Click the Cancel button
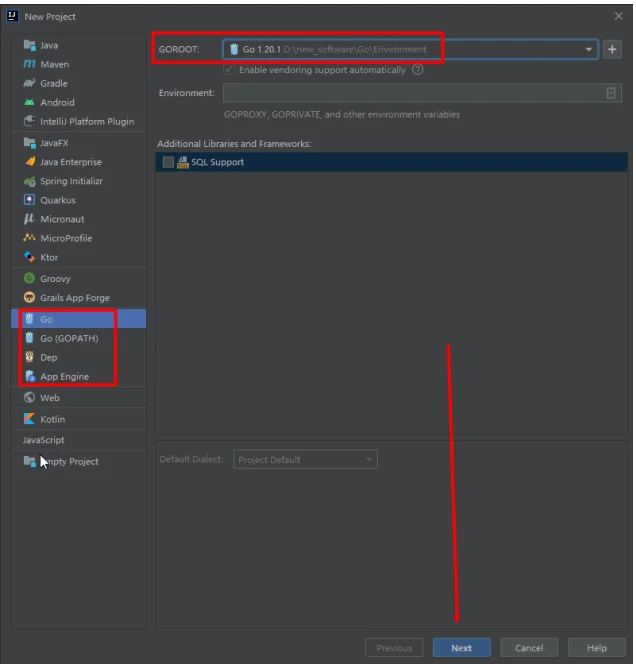Image resolution: width=636 pixels, height=664 pixels. click(529, 648)
